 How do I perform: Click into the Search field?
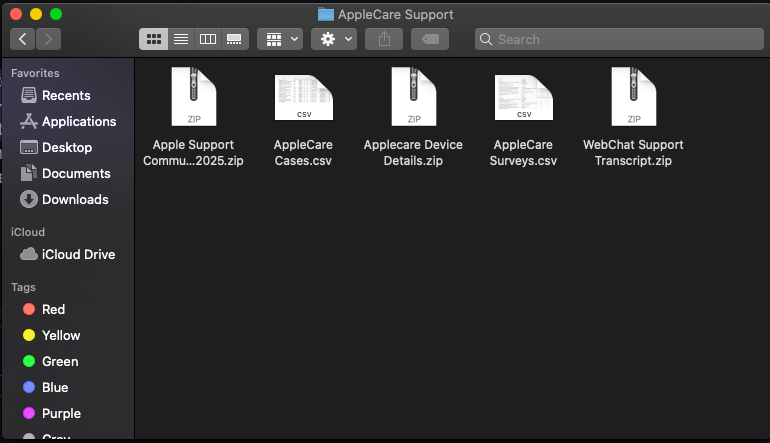tap(619, 39)
